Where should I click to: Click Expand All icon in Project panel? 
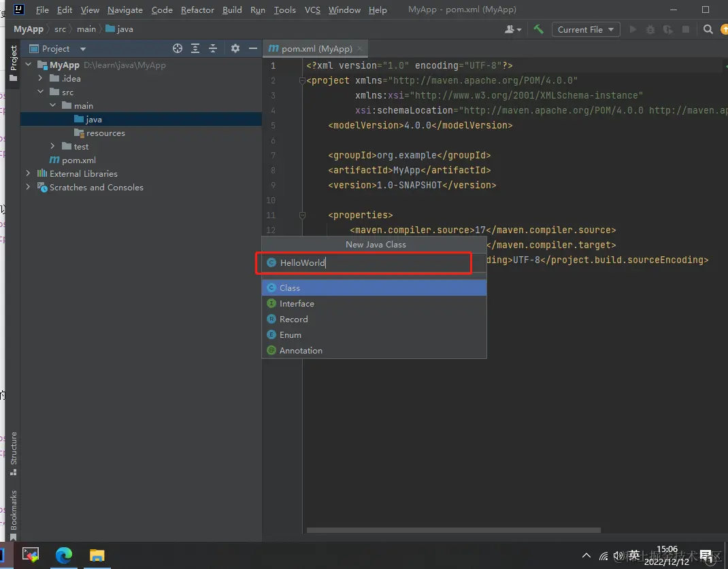click(195, 48)
